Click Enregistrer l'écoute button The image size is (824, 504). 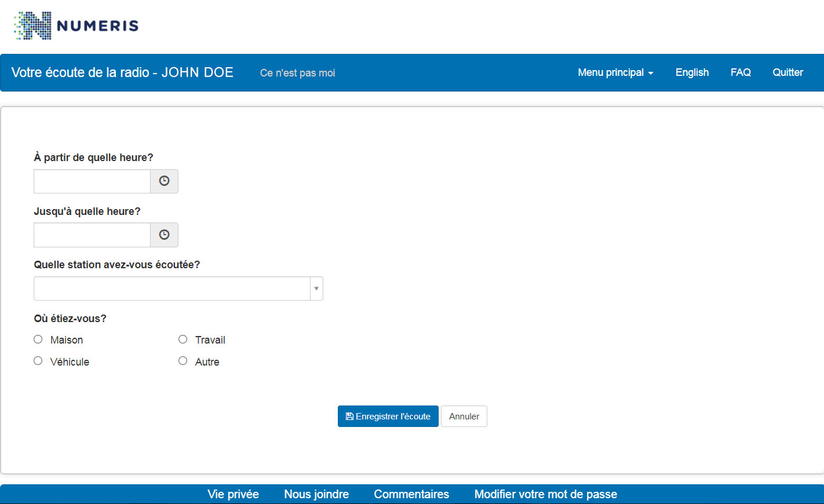[388, 417]
